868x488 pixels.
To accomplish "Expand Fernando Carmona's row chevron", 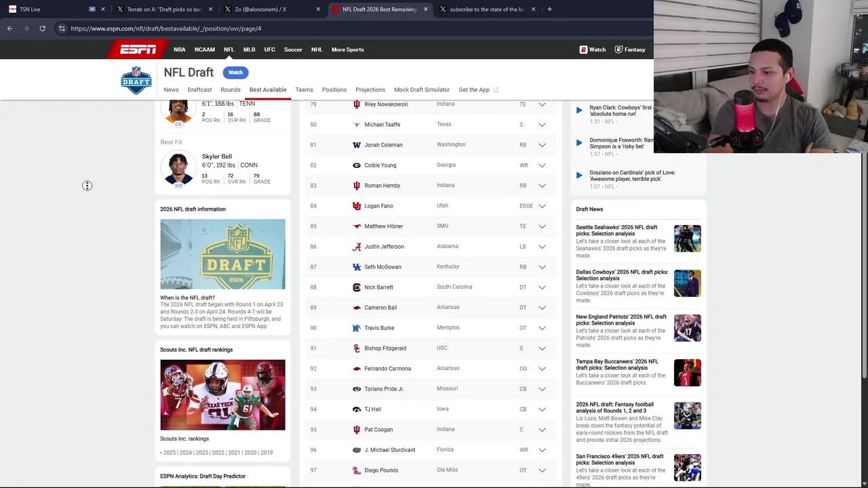I will click(542, 369).
